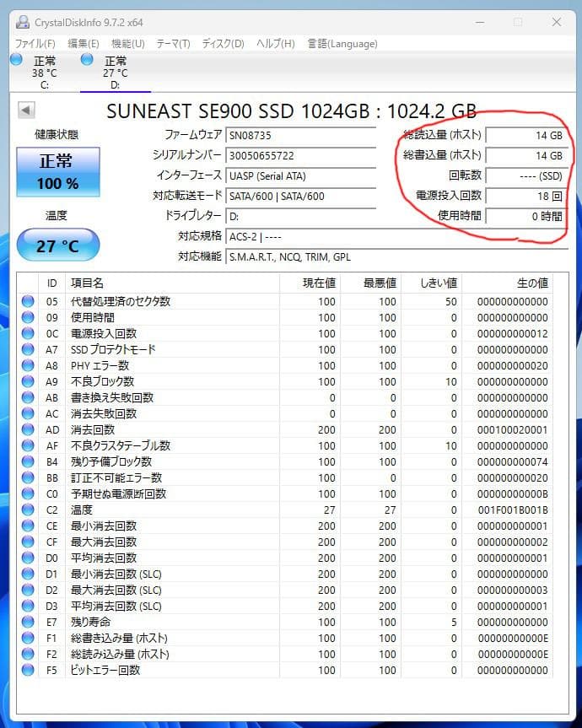Click status orb of row AB 書き換え失敗回数
This screenshot has height=728, width=582.
point(28,397)
